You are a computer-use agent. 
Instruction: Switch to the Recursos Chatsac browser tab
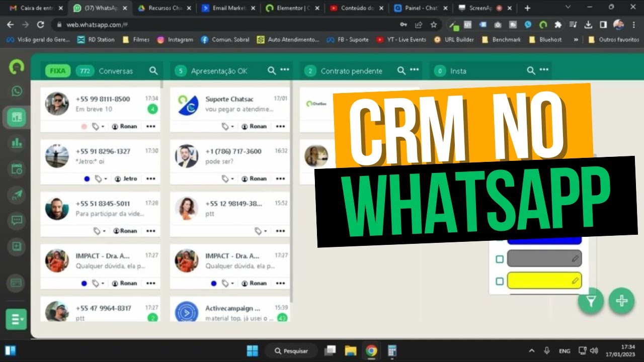[164, 8]
